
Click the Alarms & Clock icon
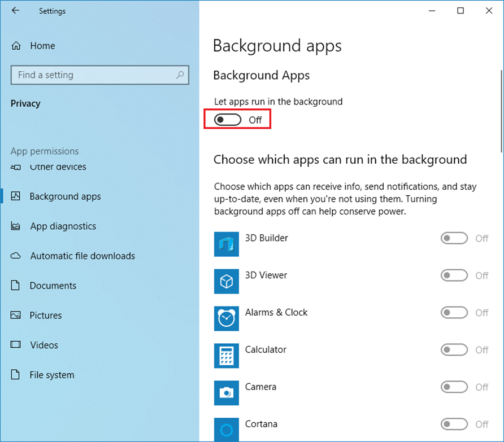point(227,318)
